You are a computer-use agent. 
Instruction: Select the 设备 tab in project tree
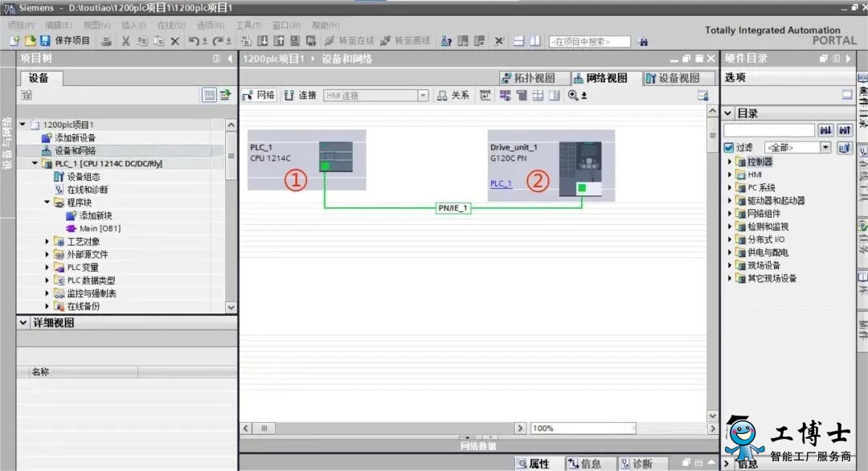[x=42, y=78]
